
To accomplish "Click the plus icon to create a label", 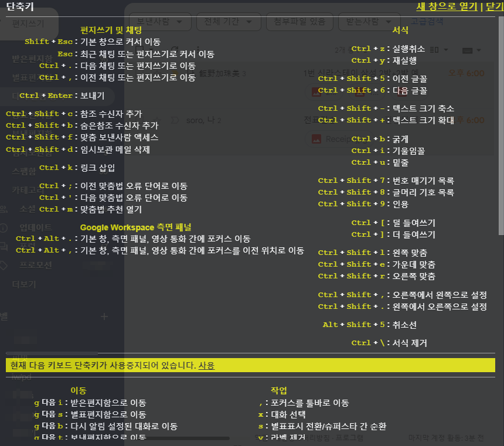I will 104,316.
